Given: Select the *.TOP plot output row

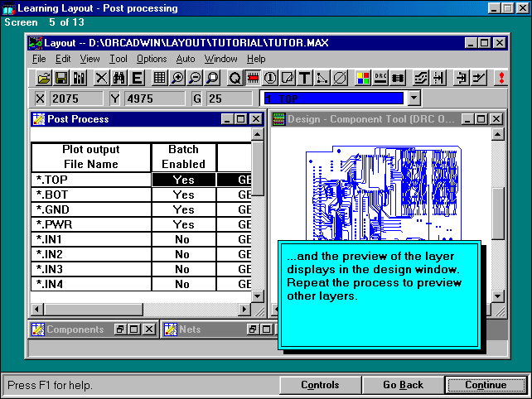Looking at the screenshot, I should [90, 180].
